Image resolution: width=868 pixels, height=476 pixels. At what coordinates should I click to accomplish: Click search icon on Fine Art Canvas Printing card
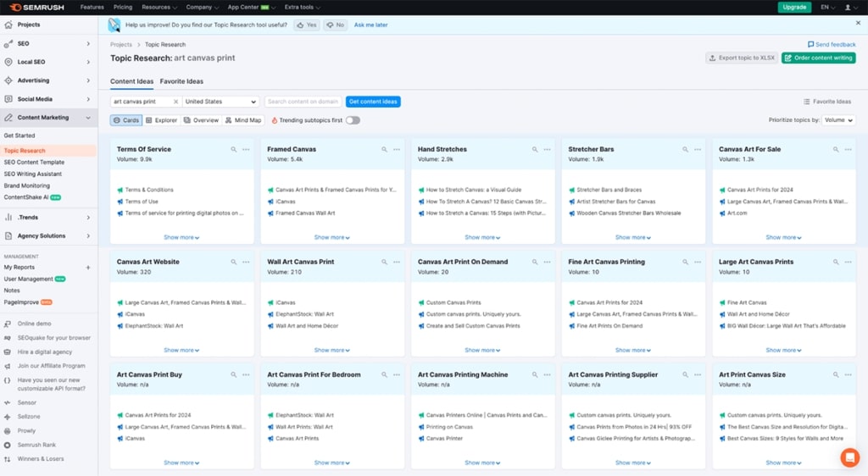coord(685,262)
